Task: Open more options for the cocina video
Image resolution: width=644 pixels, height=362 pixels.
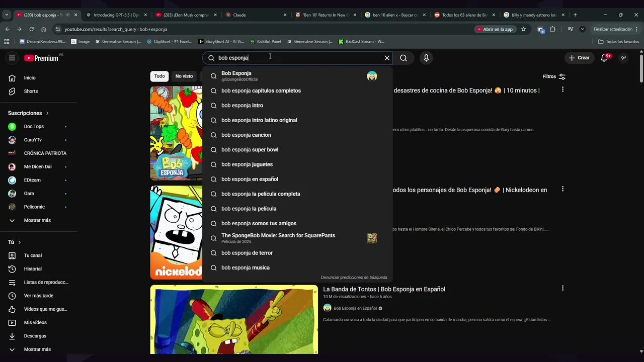Action: tap(562, 89)
